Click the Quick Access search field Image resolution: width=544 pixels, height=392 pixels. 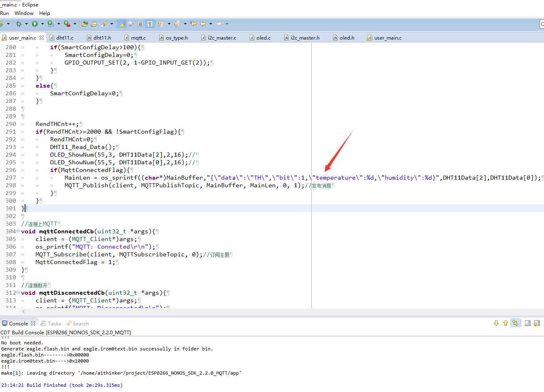click(542, 24)
